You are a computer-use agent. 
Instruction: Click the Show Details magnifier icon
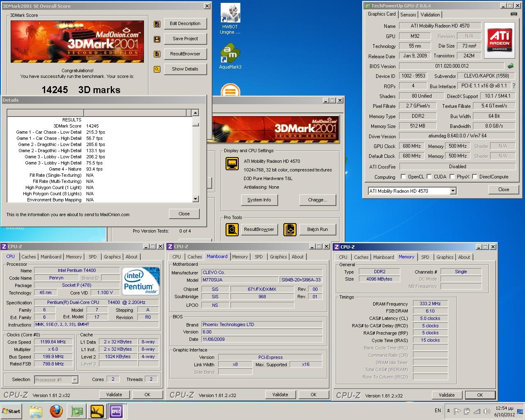point(157,69)
